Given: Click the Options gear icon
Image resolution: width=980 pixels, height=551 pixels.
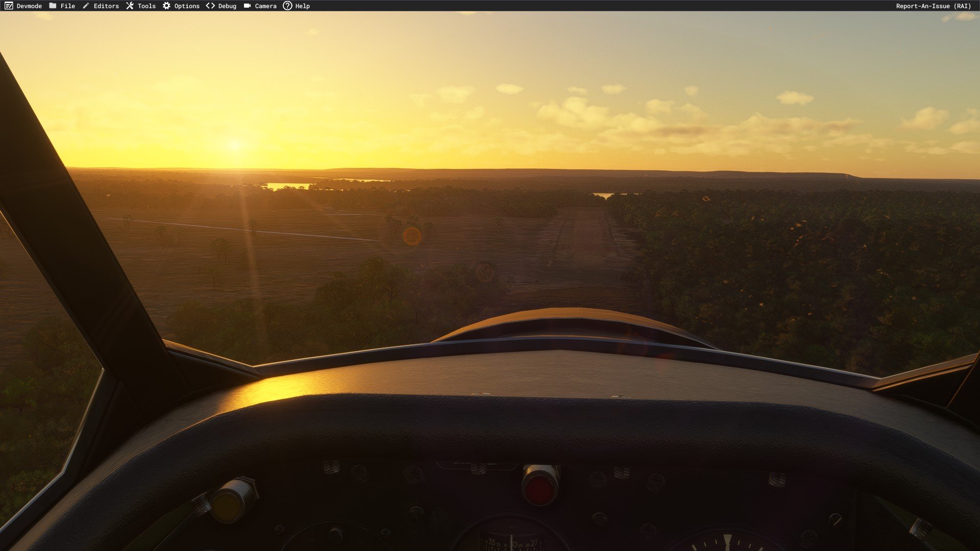Looking at the screenshot, I should pyautogui.click(x=166, y=6).
